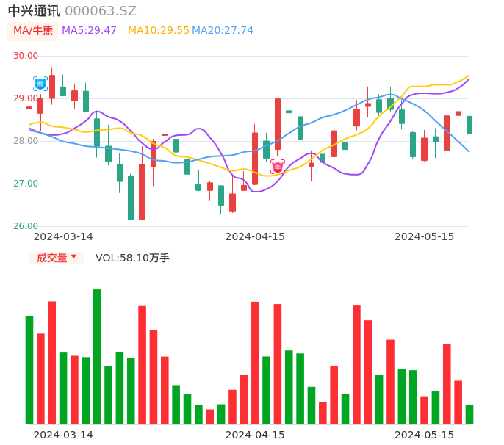
Task: Open the 成交量 indicator dropdown
Action: point(57,258)
